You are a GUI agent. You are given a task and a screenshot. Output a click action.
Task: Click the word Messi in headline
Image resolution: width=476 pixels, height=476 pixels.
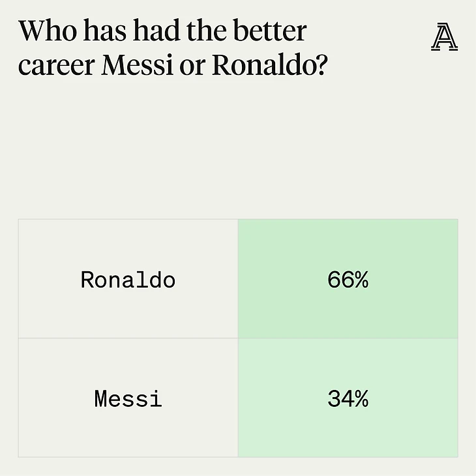tap(138, 65)
